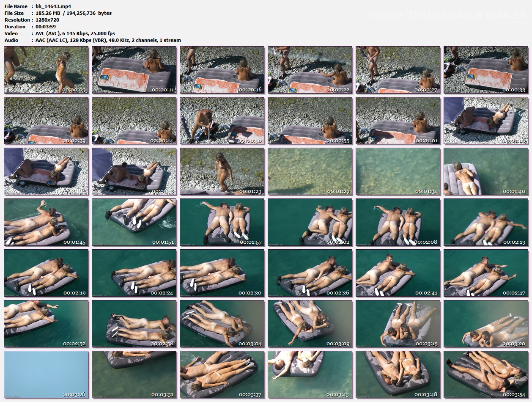Click the frame timestamped 00:01:06
532x402 pixels.
[486, 121]
